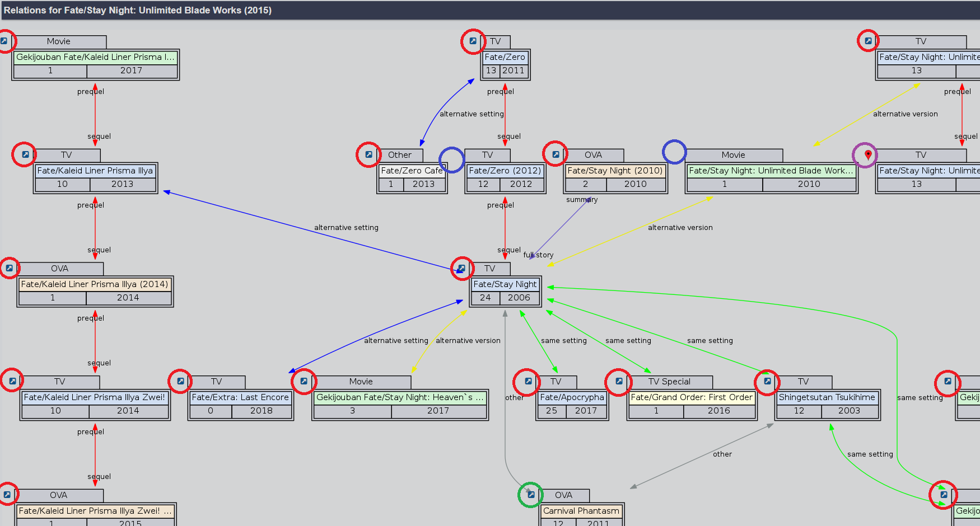The width and height of the screenshot is (980, 526).
Task: Open link icon beside Fate/Zero TV node
Action: 473,41
